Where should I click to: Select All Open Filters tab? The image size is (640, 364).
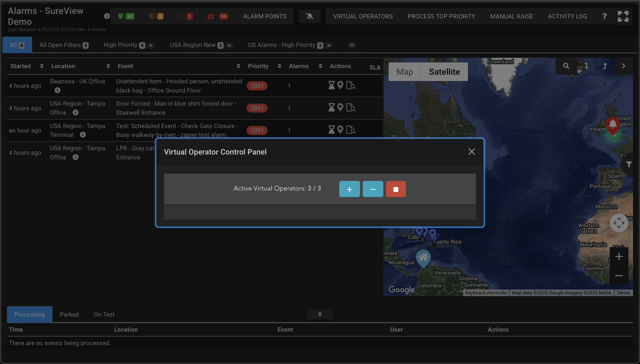click(x=64, y=45)
